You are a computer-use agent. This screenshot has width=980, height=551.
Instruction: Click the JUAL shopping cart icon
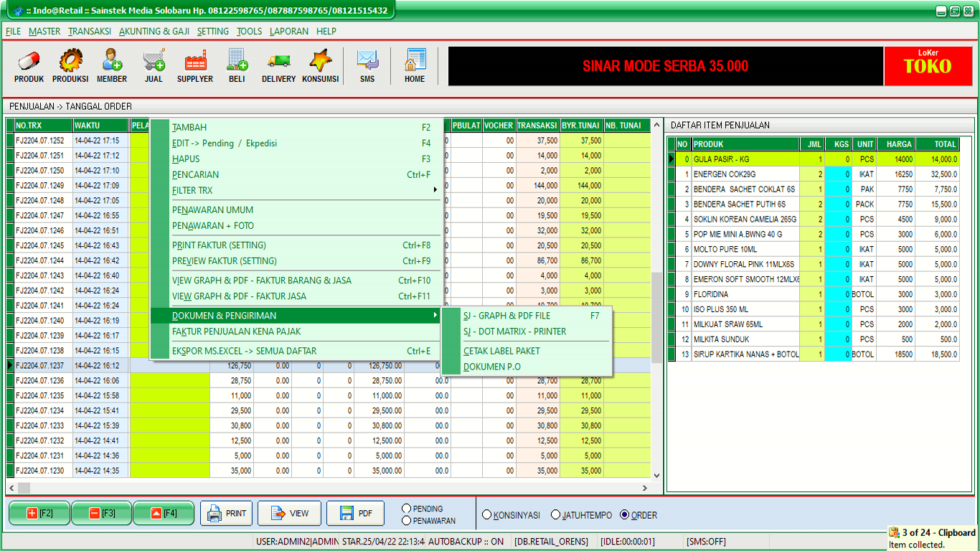click(x=154, y=67)
